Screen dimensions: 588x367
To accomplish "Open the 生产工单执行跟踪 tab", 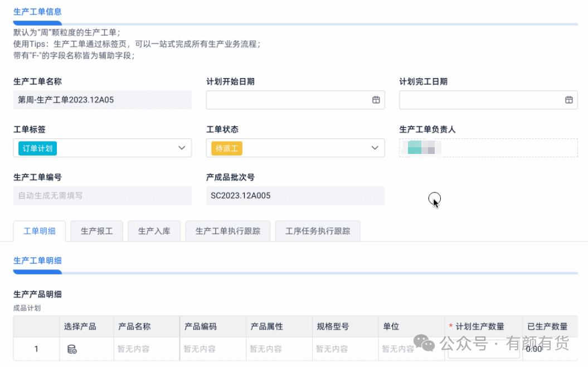I will (x=228, y=231).
